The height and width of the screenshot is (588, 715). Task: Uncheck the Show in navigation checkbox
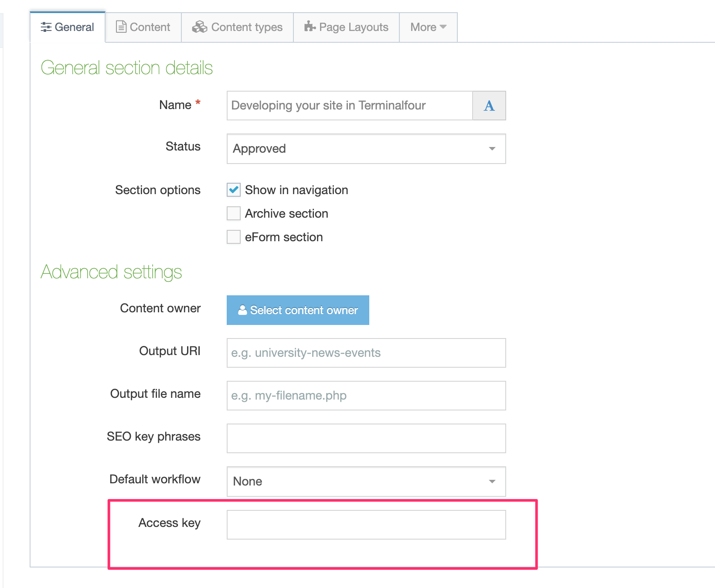point(234,190)
